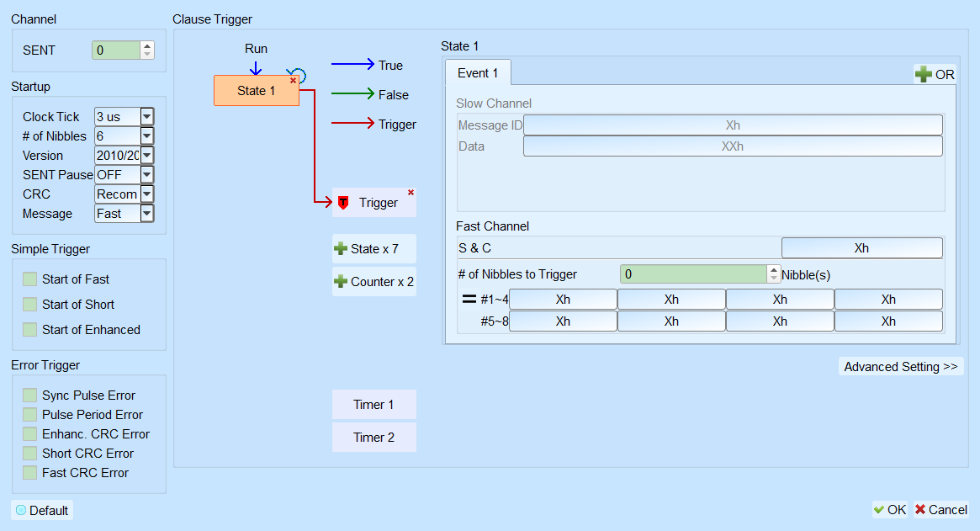980x531 pixels.
Task: Enable Start of Fast trigger
Action: click(x=29, y=279)
